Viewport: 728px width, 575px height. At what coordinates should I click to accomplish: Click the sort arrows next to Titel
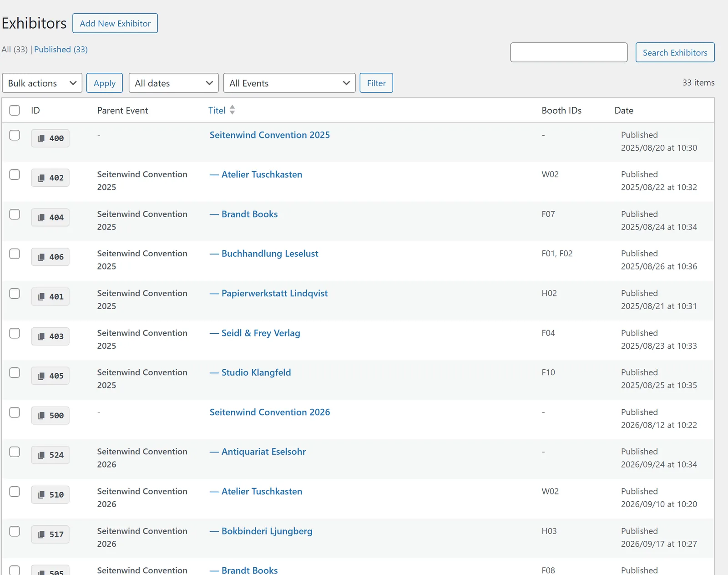[x=232, y=110]
